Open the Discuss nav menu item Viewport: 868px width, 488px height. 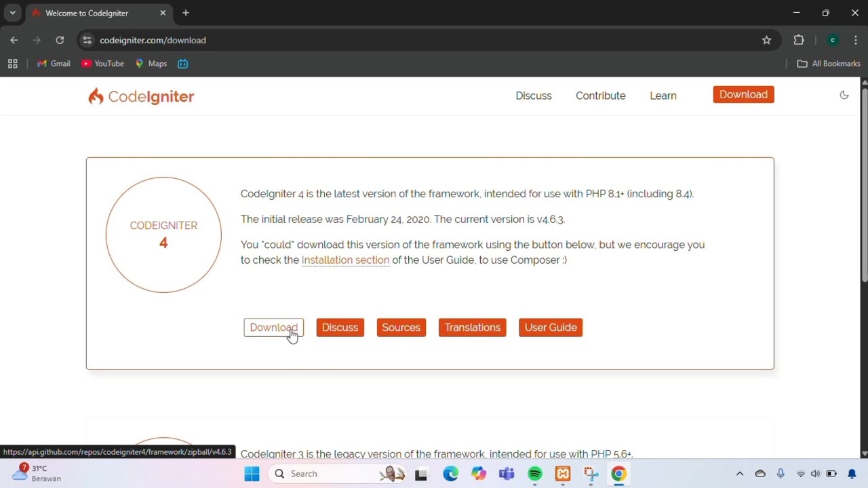pos(534,96)
